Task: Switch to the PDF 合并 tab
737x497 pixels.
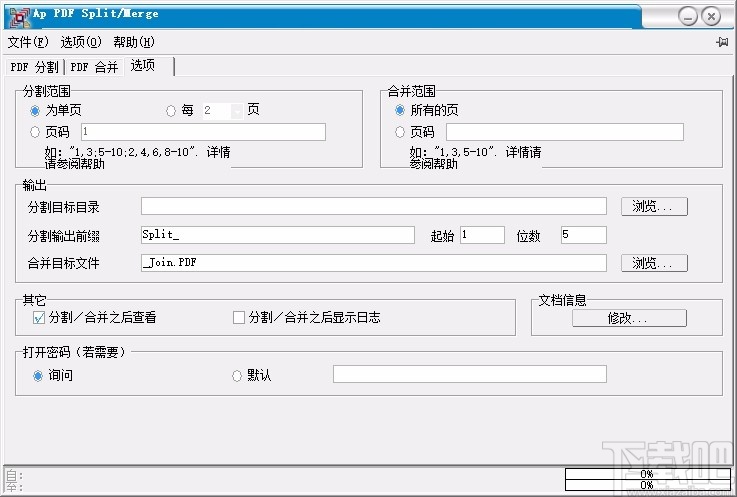Action: pos(94,67)
